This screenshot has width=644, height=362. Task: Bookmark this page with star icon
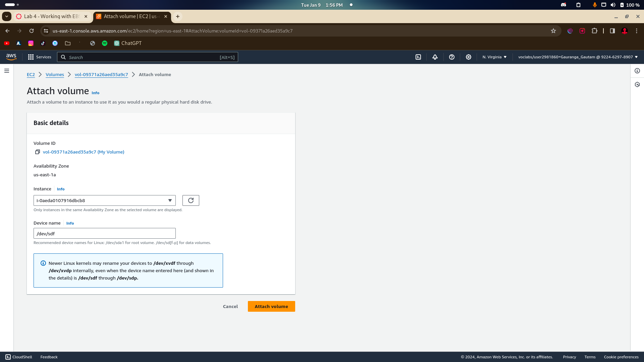(553, 31)
